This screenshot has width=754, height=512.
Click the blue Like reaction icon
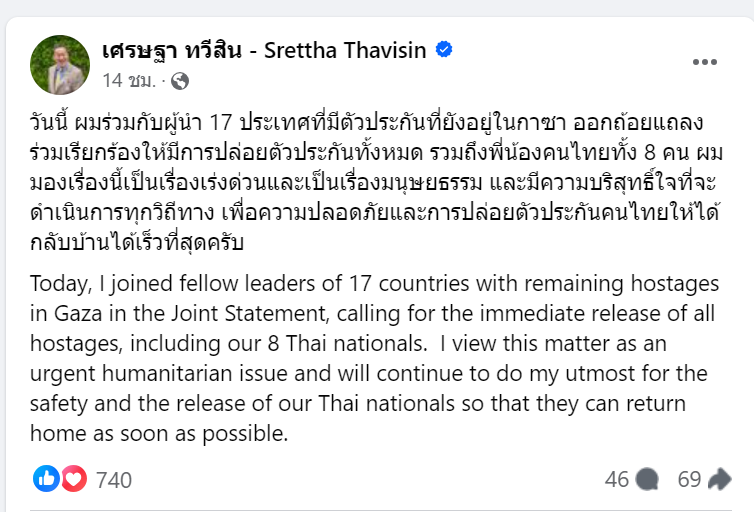(46, 479)
